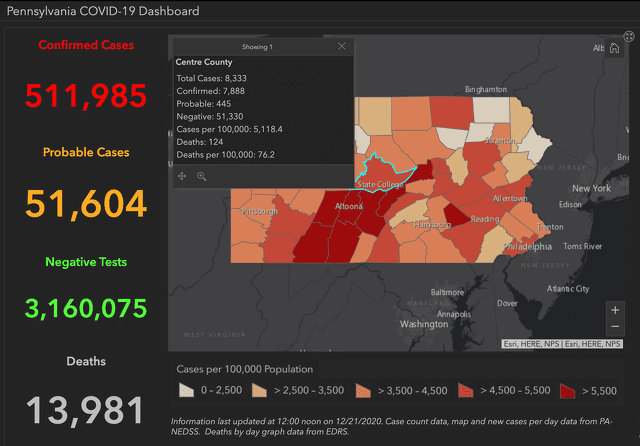Click the home default extent button
The image size is (640, 446).
pyautogui.click(x=614, y=50)
